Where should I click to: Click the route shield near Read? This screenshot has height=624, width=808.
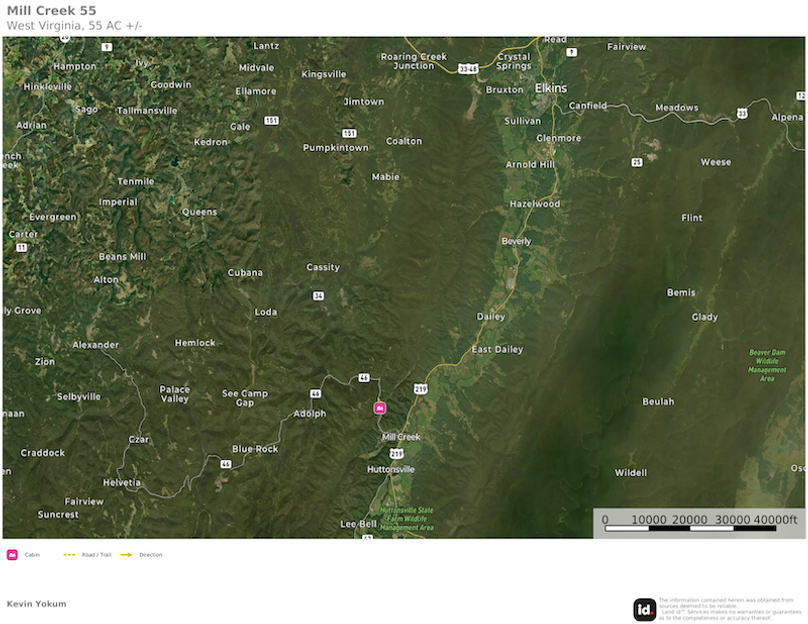tap(571, 52)
